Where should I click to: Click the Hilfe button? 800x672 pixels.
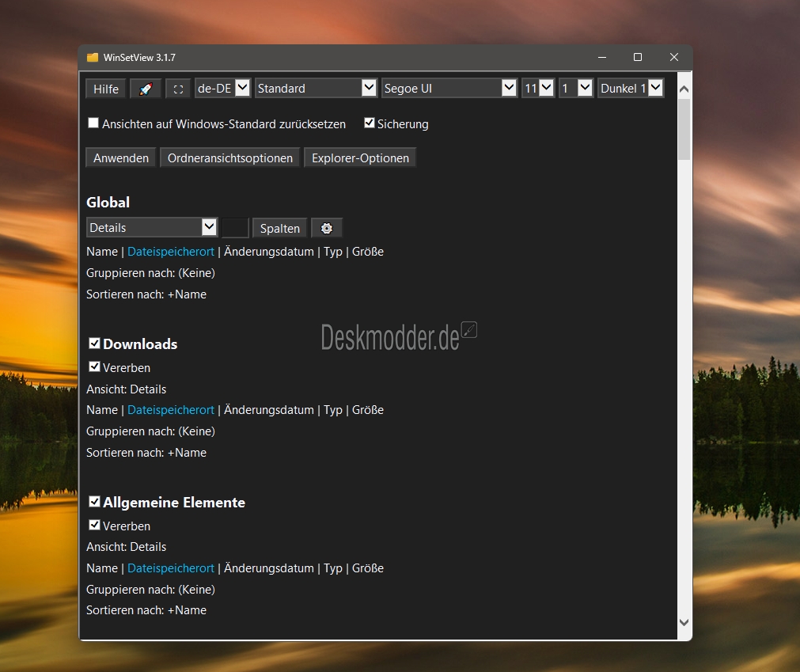coord(106,89)
